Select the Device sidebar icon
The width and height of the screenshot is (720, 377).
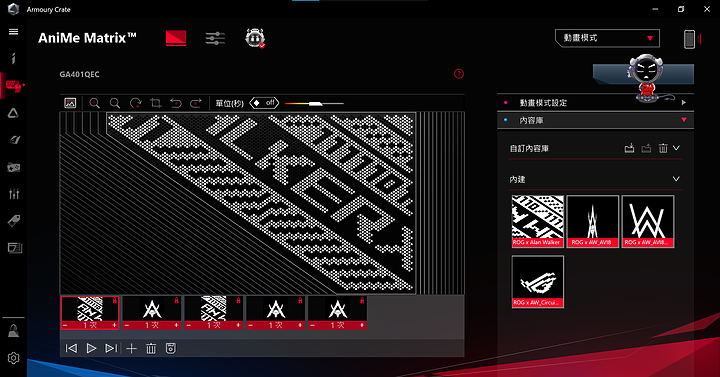[13, 86]
